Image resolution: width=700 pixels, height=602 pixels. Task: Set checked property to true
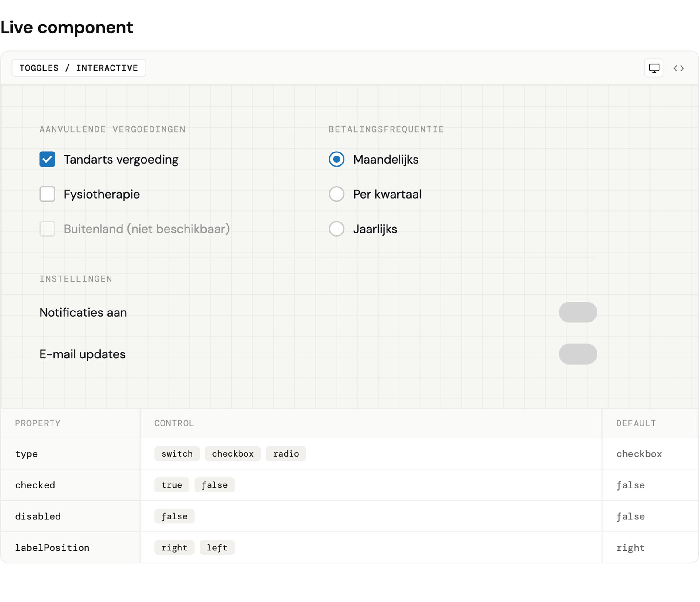coord(172,485)
